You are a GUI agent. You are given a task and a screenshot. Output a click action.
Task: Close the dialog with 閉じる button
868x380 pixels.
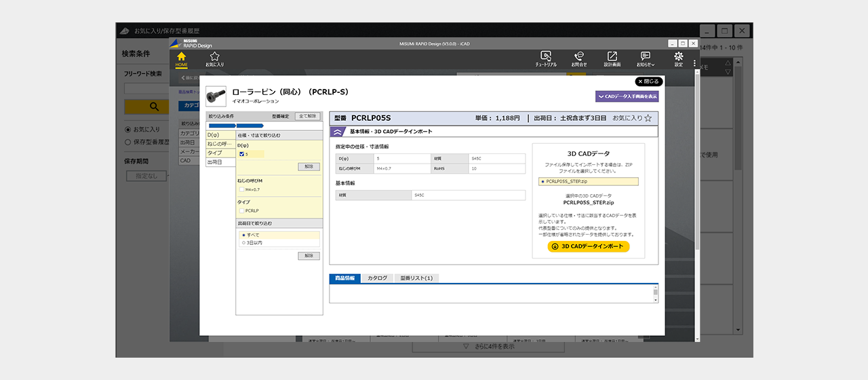(x=648, y=81)
